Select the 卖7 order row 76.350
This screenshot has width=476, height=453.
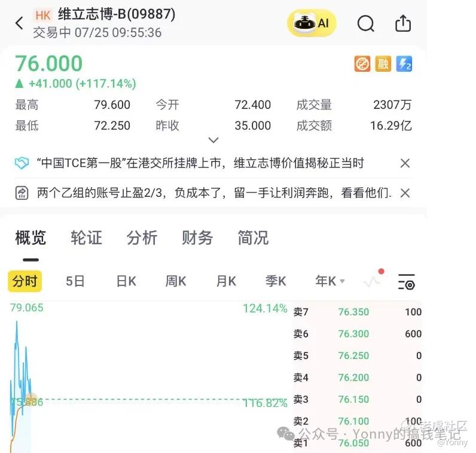pyautogui.click(x=358, y=312)
